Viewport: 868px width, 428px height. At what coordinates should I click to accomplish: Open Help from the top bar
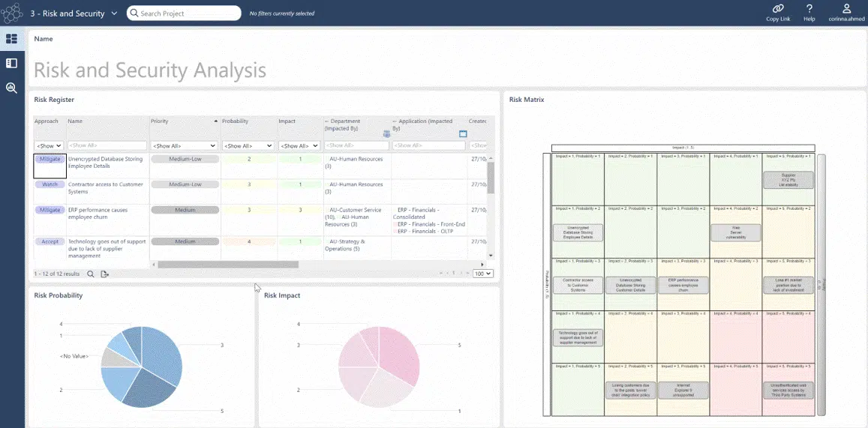(x=809, y=9)
